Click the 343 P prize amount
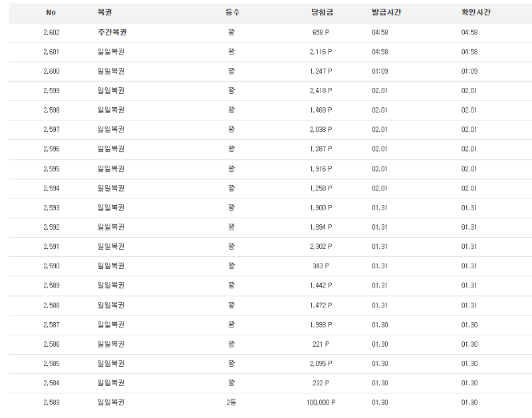Image resolution: width=532 pixels, height=418 pixels. [321, 266]
